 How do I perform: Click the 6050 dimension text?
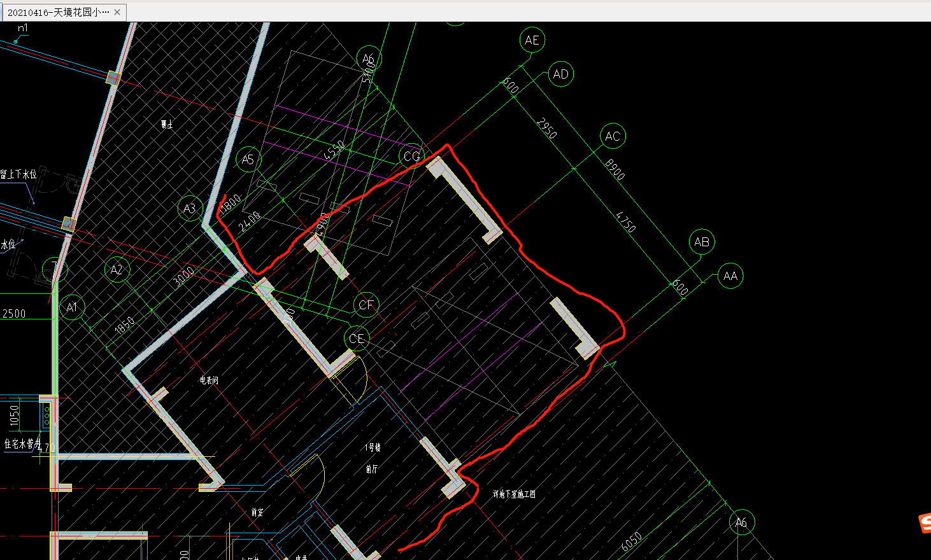[632, 542]
